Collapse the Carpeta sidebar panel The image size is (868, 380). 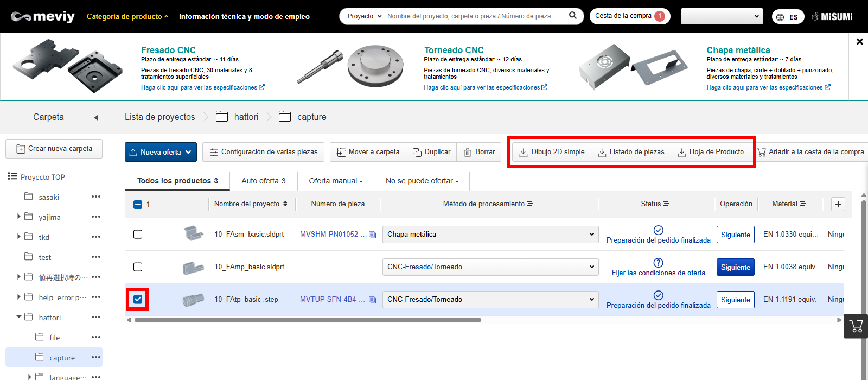click(x=95, y=117)
